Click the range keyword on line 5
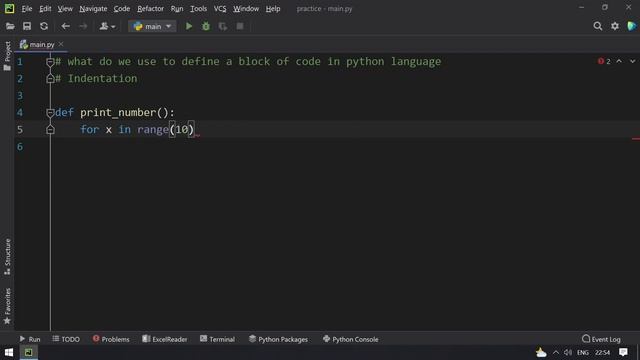Image resolution: width=640 pixels, height=360 pixels. 153,130
